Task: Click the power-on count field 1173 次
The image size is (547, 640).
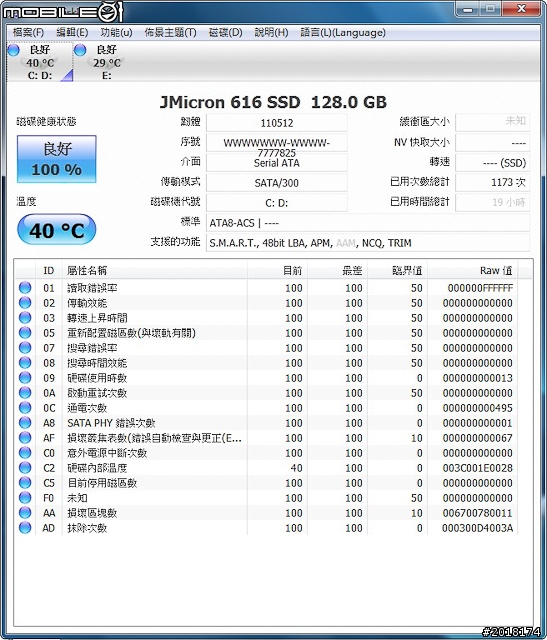Action: (x=492, y=182)
